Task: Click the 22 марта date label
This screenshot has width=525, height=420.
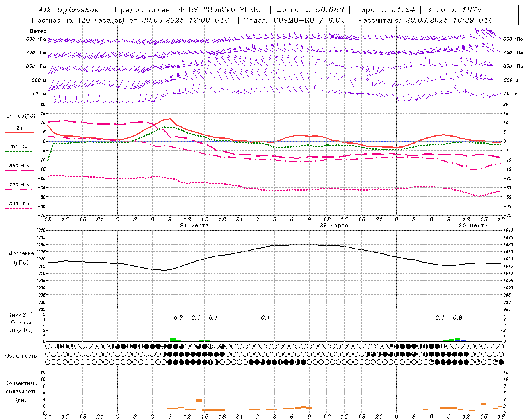Action: [334, 226]
